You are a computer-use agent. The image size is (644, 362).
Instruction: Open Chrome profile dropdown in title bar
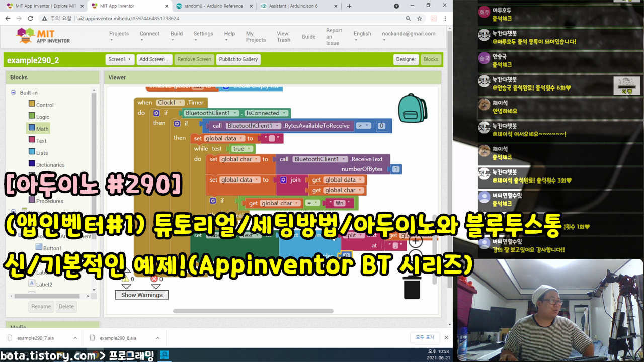(396, 6)
